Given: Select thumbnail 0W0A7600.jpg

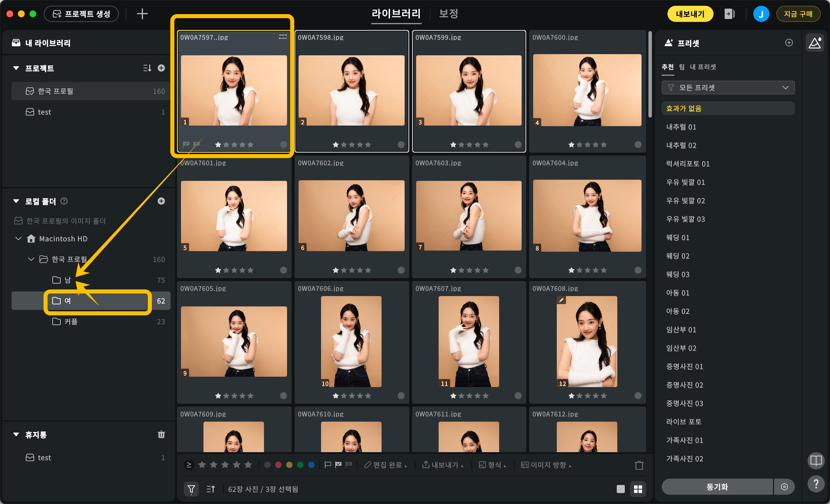Looking at the screenshot, I should point(587,91).
